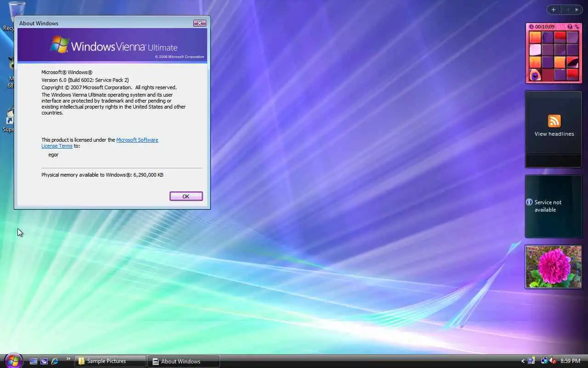The width and height of the screenshot is (588, 368).
Task: Click OK in About Windows dialog
Action: [186, 196]
